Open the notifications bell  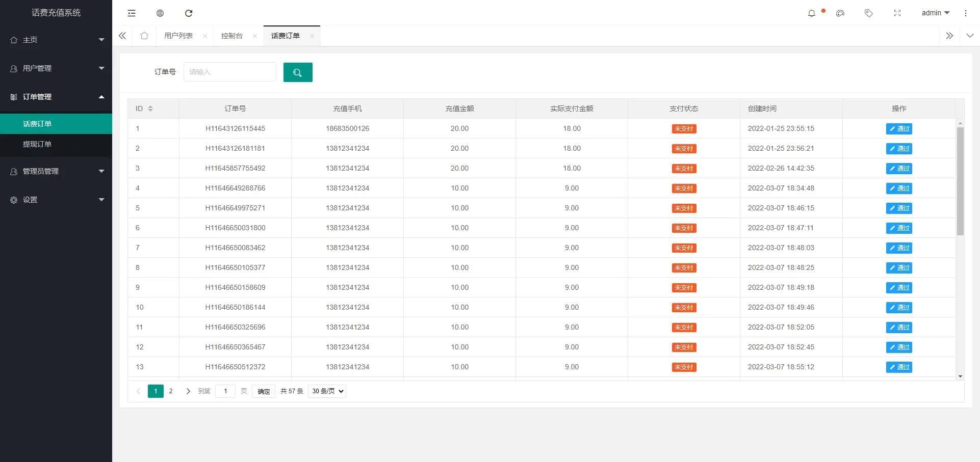(812, 13)
